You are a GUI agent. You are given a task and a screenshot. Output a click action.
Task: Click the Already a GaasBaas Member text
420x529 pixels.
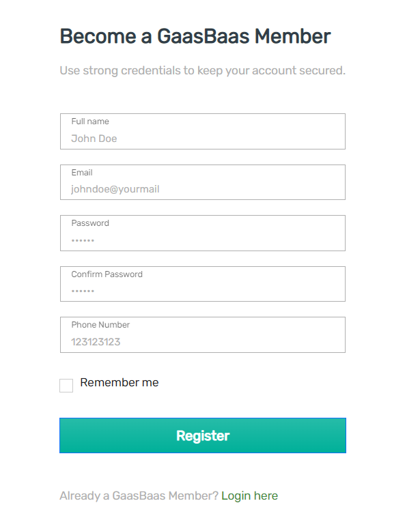click(x=139, y=496)
